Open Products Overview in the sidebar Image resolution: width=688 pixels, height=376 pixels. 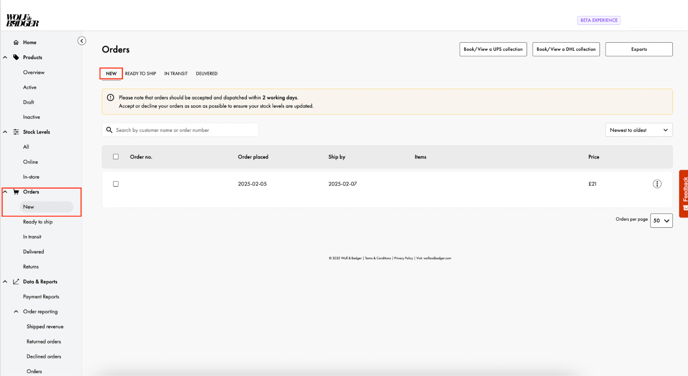click(x=34, y=72)
